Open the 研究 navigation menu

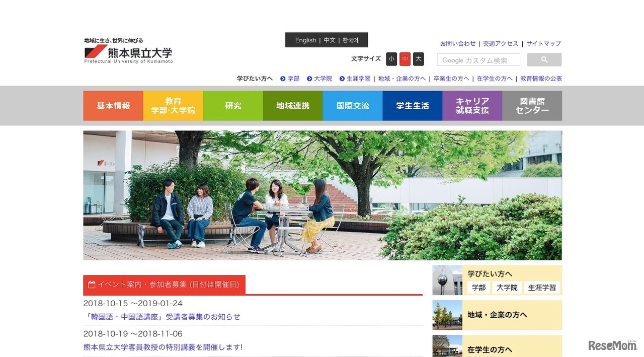point(232,106)
